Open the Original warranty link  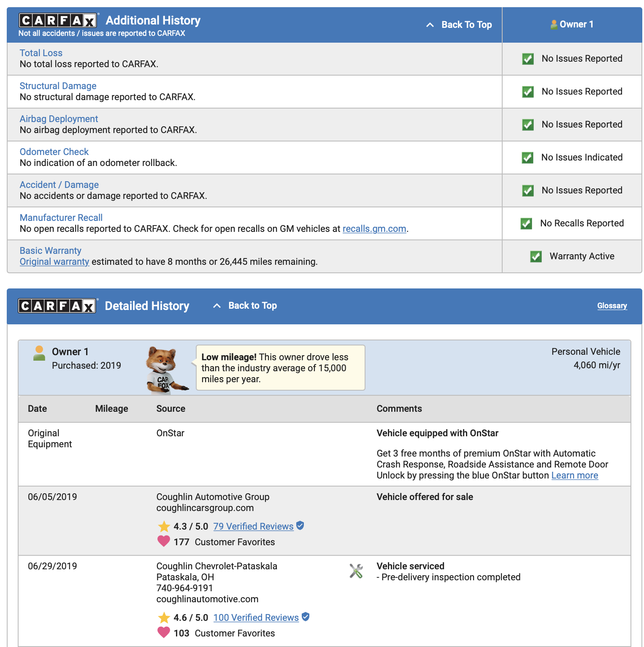point(54,262)
